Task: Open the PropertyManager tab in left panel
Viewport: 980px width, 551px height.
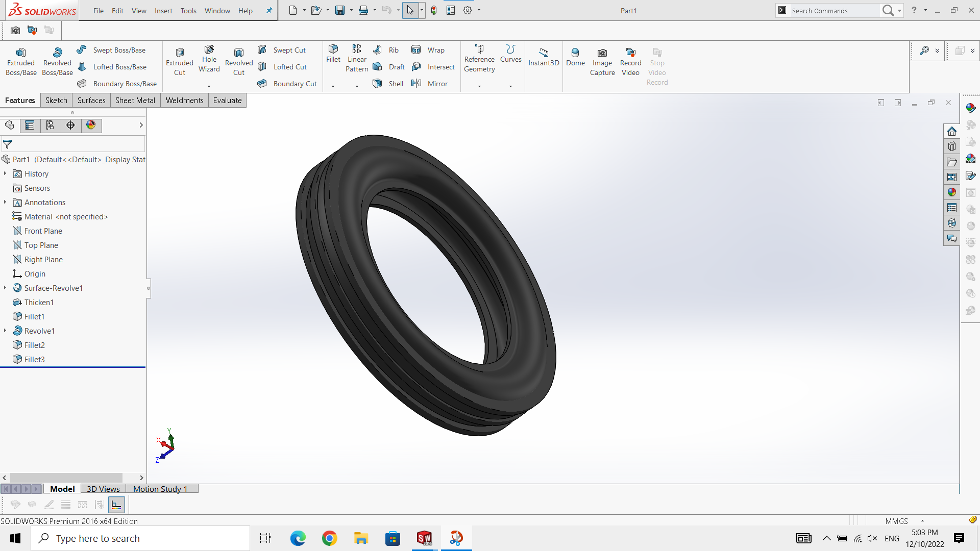Action: (30, 126)
